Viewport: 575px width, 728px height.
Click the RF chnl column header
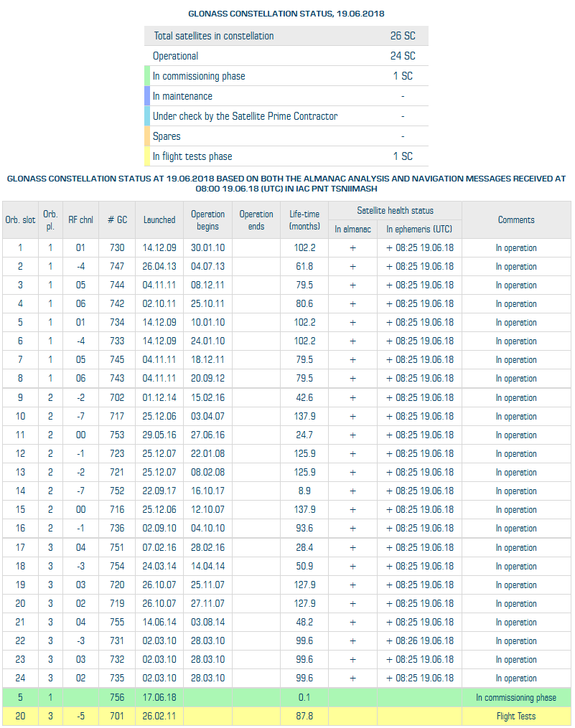[80, 220]
